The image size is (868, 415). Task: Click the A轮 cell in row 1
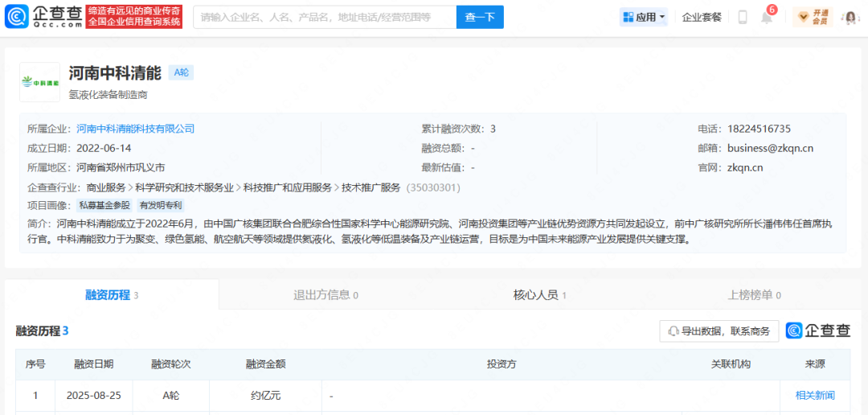pos(171,396)
